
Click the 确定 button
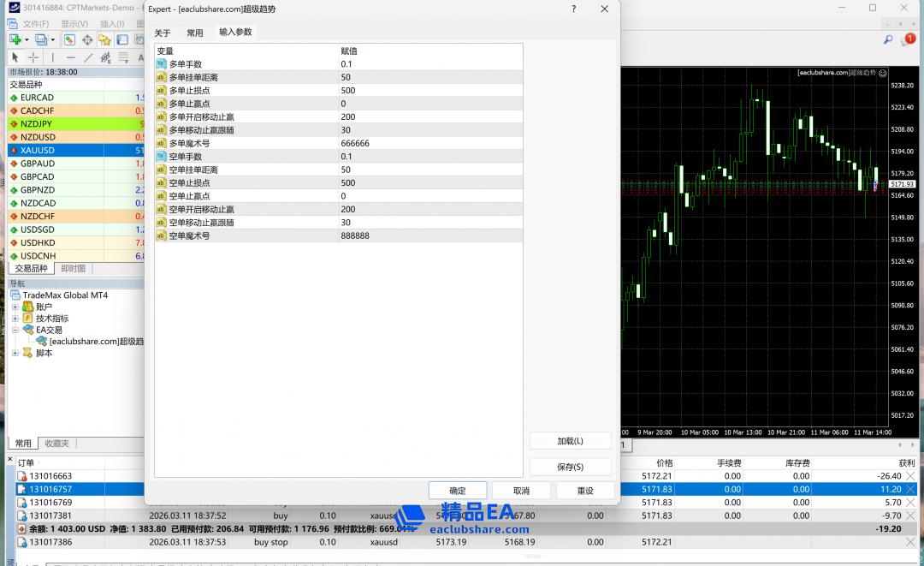[458, 491]
